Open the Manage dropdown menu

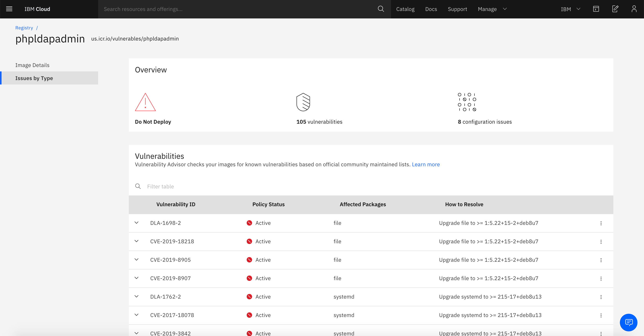[x=492, y=9]
